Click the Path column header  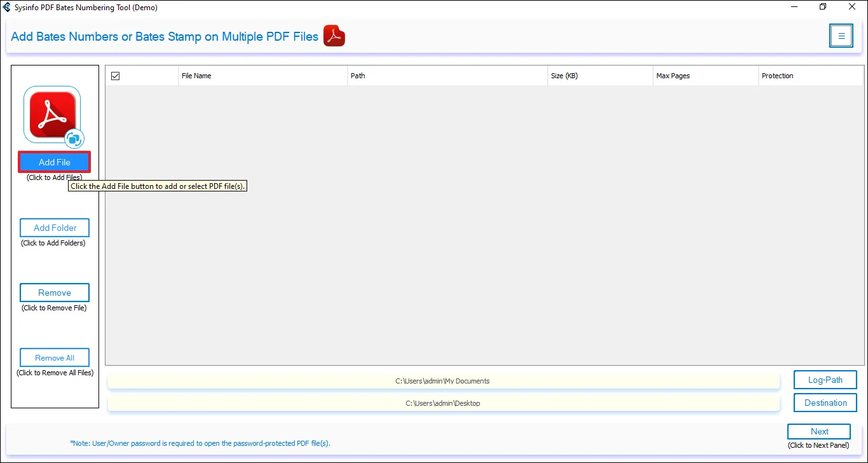[x=448, y=76]
